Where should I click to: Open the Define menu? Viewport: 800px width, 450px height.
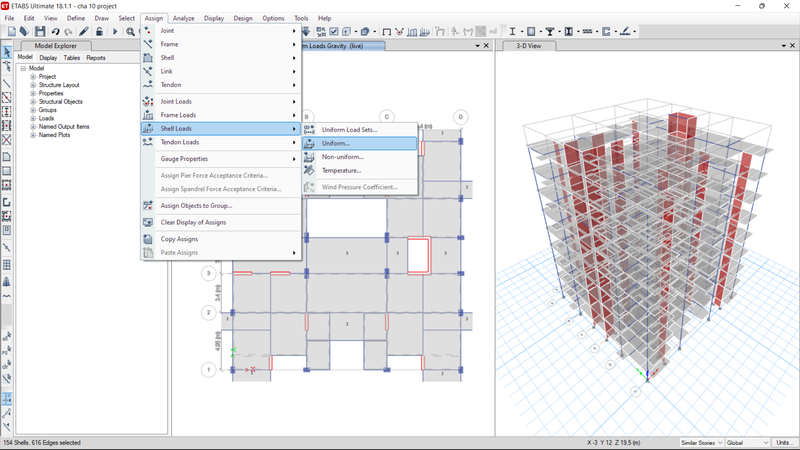[76, 18]
